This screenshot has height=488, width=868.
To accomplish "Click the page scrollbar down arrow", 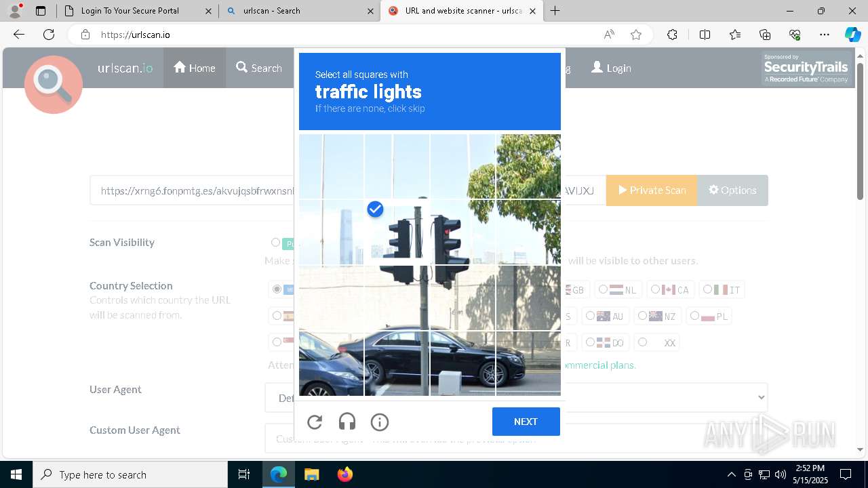I will 861,449.
